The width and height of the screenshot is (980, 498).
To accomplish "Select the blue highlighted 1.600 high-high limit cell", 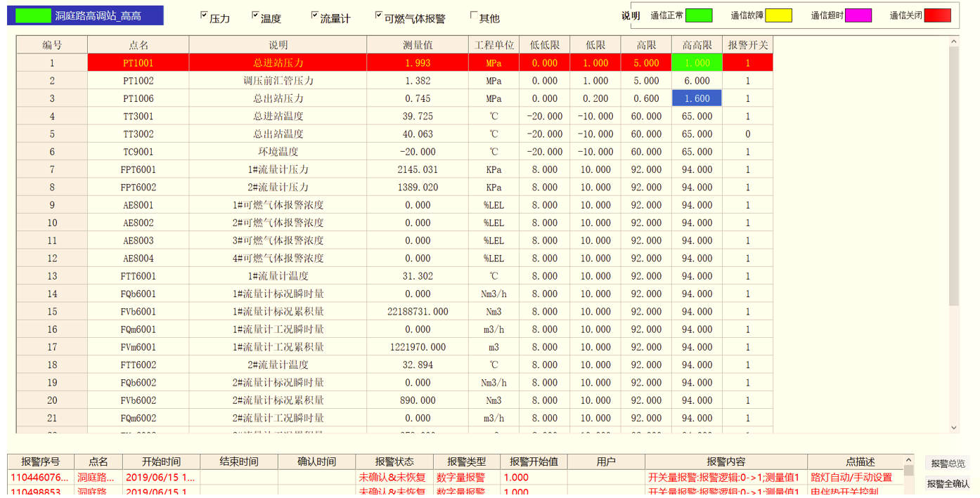I will point(697,98).
